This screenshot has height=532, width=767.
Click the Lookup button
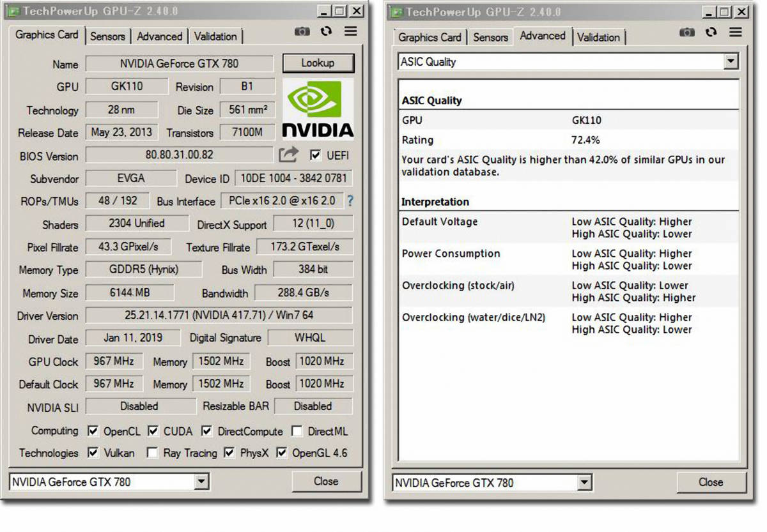point(318,63)
